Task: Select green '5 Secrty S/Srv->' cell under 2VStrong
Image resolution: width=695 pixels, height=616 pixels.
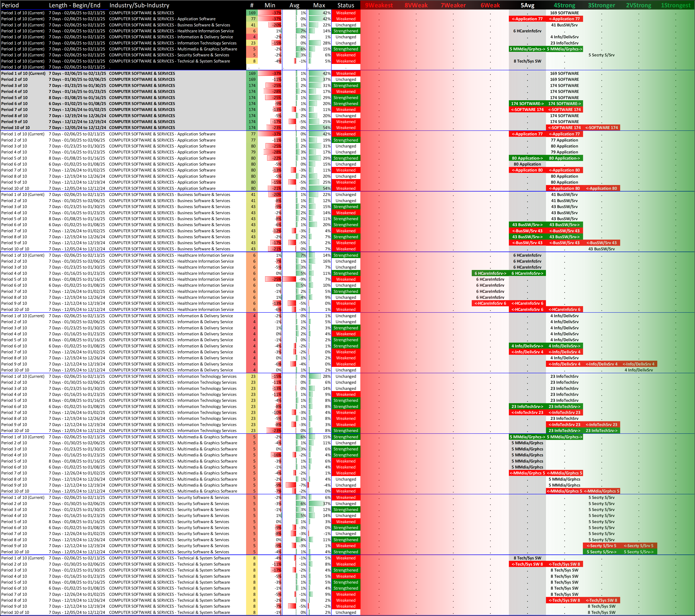Action: [x=638, y=552]
